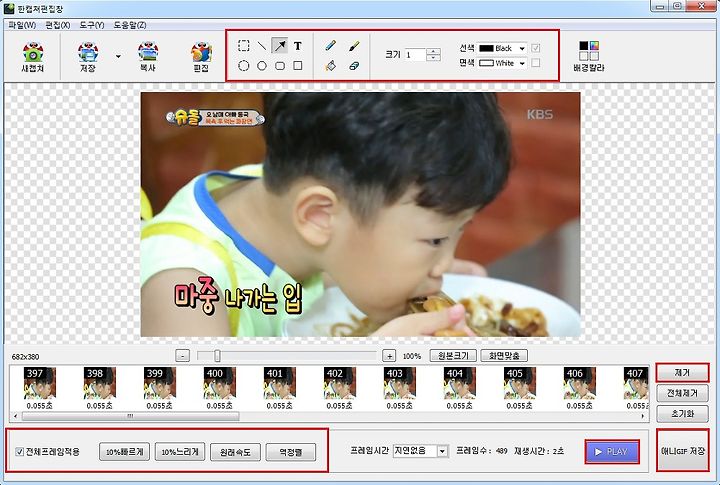Screen dimensions: 720x485
Task: Click the 원래속도 original speed button
Action: (x=235, y=452)
